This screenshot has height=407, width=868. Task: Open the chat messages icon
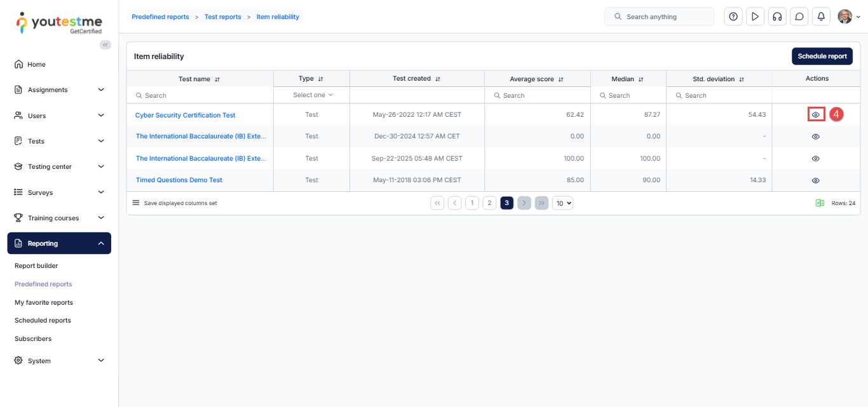pyautogui.click(x=799, y=17)
